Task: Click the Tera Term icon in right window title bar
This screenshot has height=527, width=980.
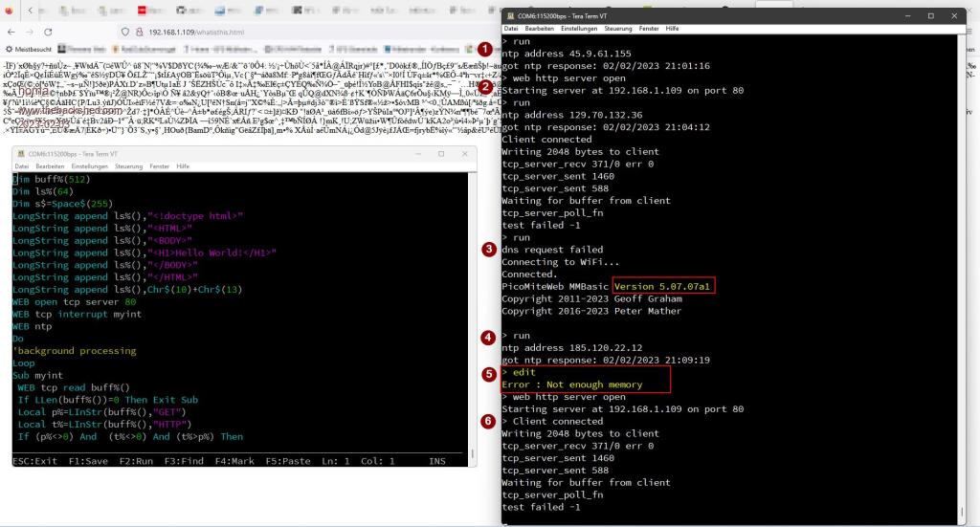Action: (508, 16)
